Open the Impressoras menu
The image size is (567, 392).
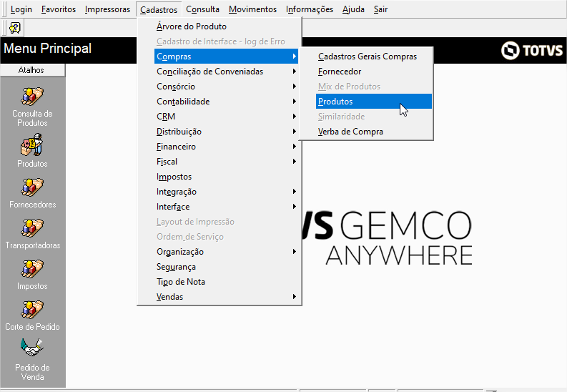(107, 9)
